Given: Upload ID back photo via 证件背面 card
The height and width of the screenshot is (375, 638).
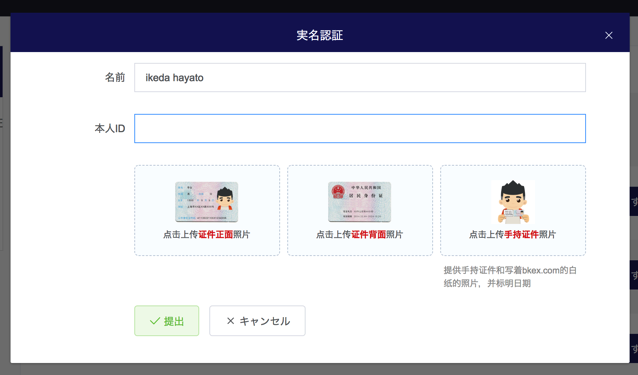Looking at the screenshot, I should (x=360, y=210).
